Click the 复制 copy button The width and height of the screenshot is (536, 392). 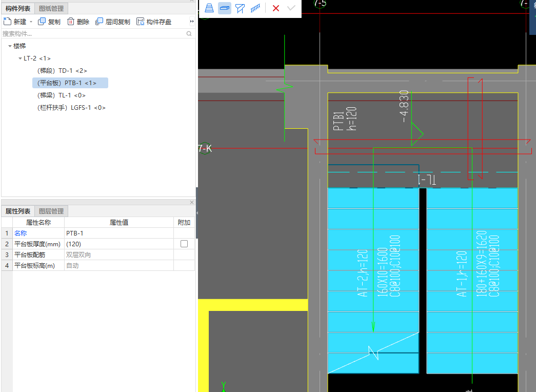[49, 22]
